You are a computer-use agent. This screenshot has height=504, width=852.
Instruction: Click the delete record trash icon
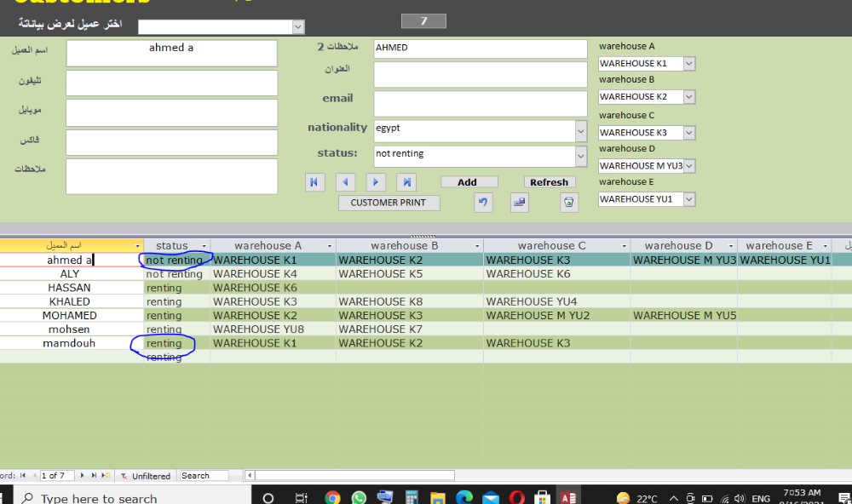pyautogui.click(x=569, y=203)
